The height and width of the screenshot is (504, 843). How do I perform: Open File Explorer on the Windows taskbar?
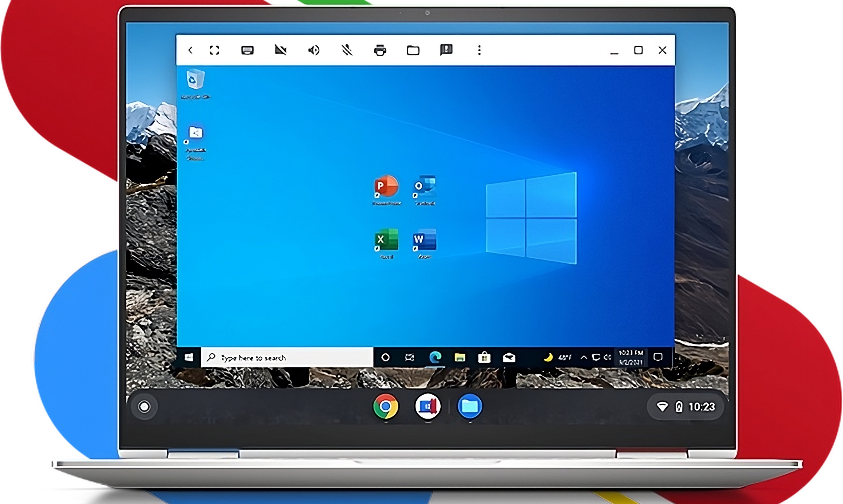coord(460,357)
